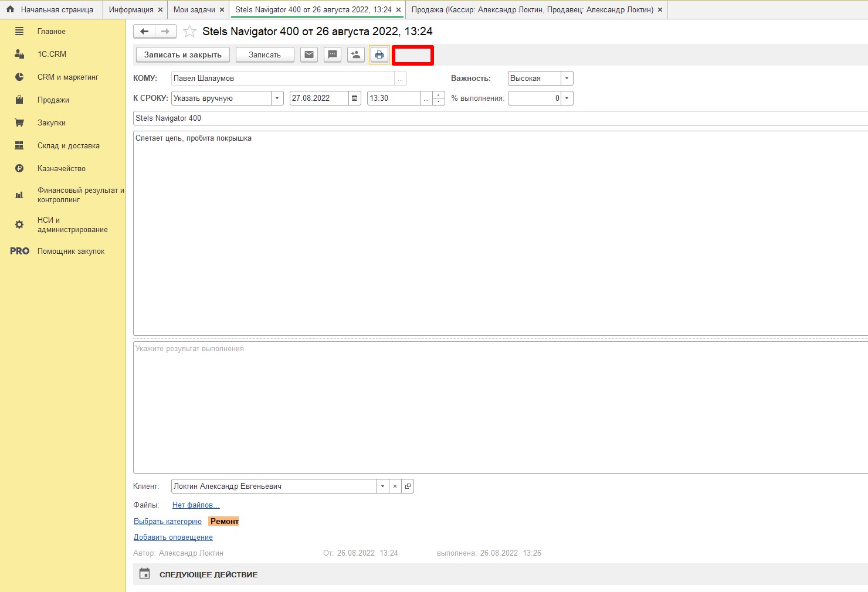Expand the % выполнения dropdown
868x592 pixels.
click(567, 98)
